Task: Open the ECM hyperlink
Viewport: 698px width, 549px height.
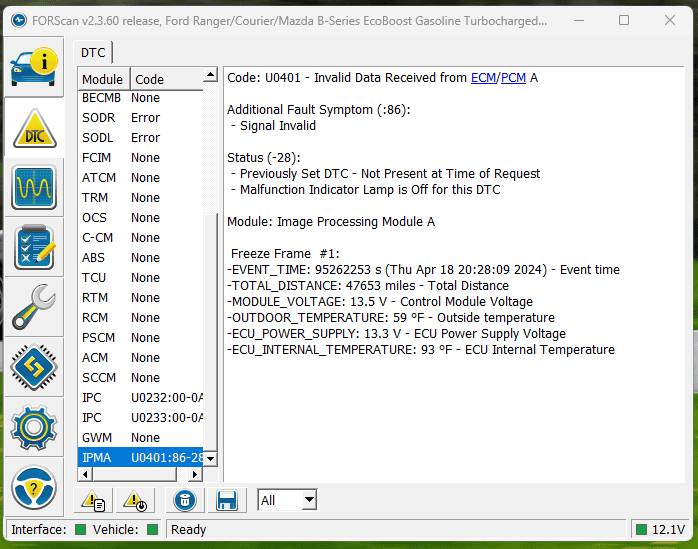Action: click(483, 77)
